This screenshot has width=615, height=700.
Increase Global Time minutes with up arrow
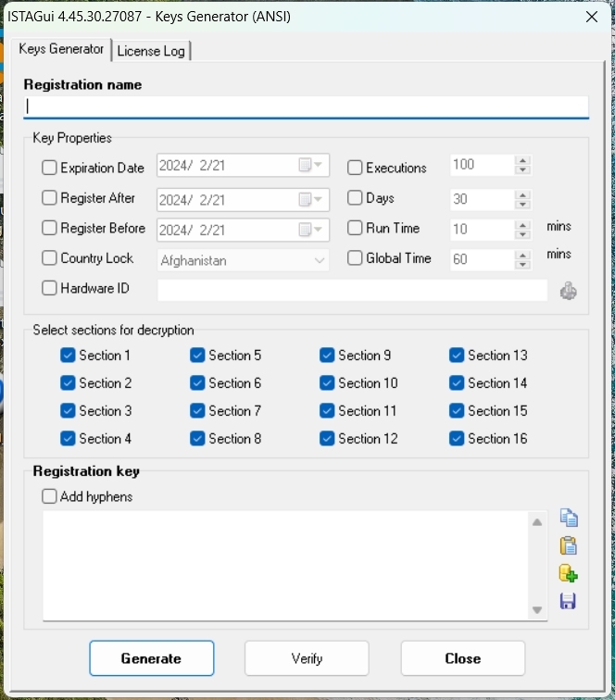[522, 255]
